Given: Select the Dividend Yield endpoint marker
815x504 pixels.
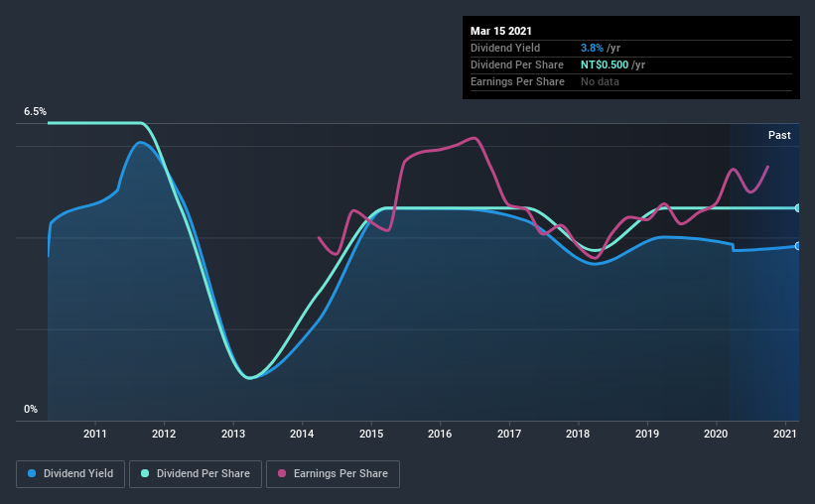Looking at the screenshot, I should [x=798, y=246].
